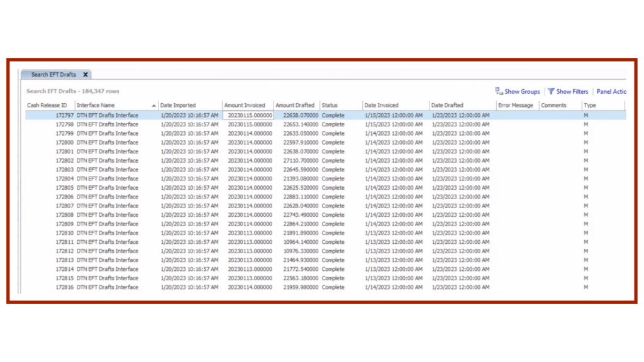Click the Comments column header

[x=553, y=106]
